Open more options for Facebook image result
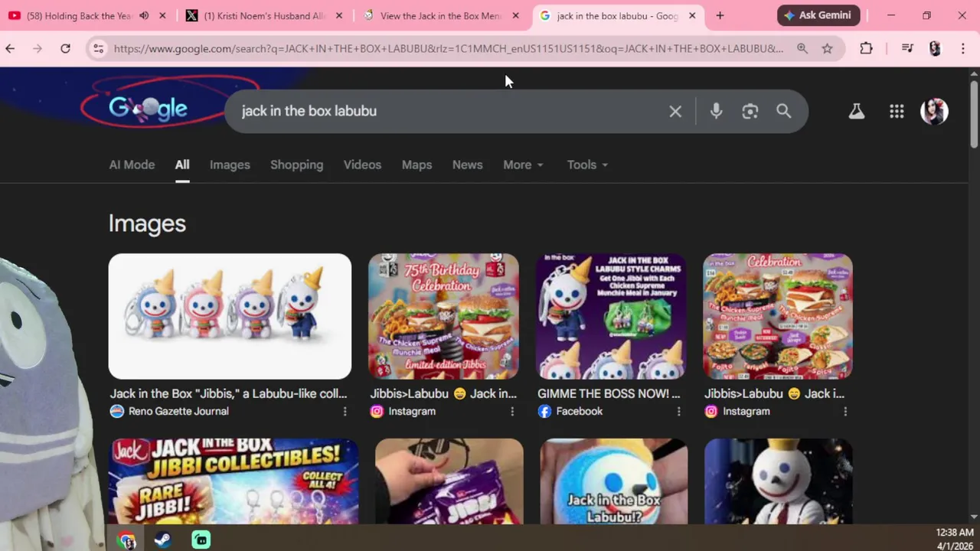Viewport: 980px width, 551px height. (x=678, y=412)
